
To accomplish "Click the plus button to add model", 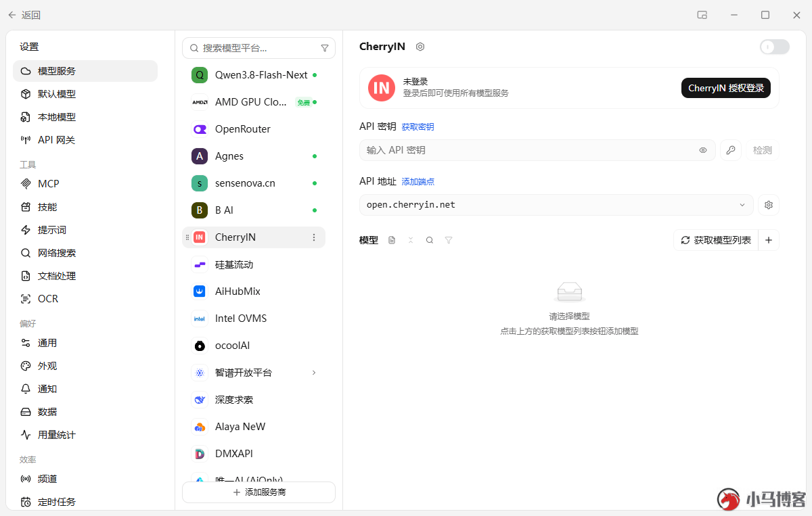I will point(769,240).
